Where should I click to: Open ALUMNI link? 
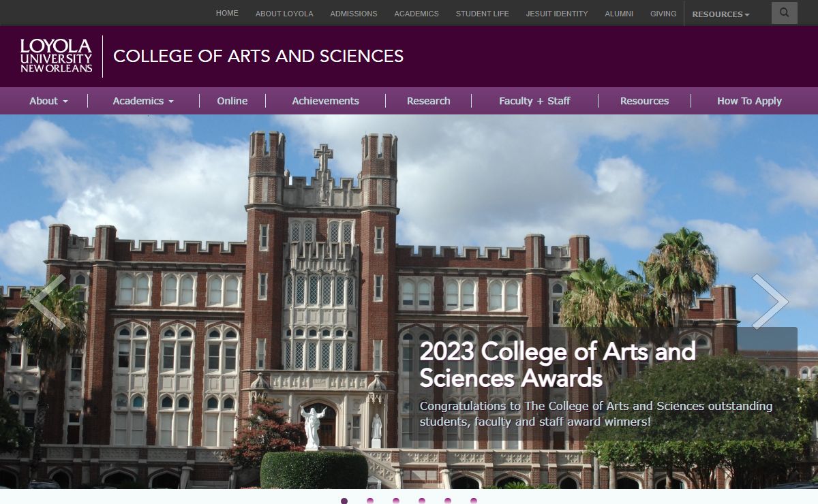click(x=619, y=14)
